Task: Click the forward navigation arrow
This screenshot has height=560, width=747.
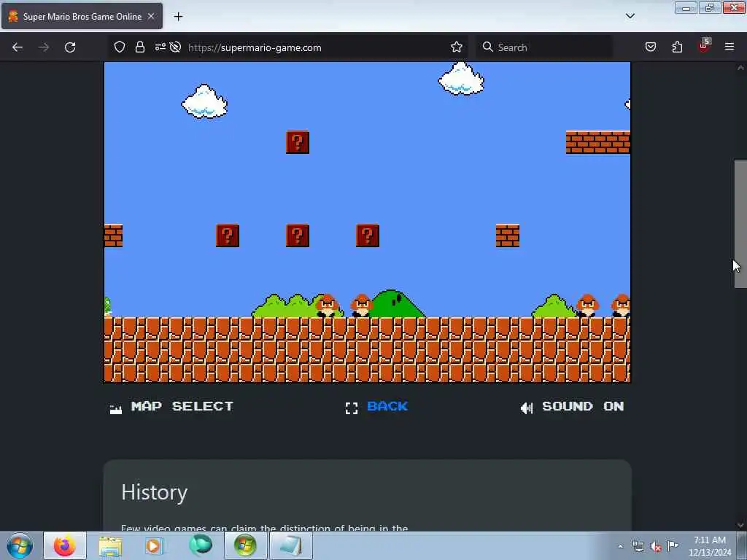Action: 43,47
